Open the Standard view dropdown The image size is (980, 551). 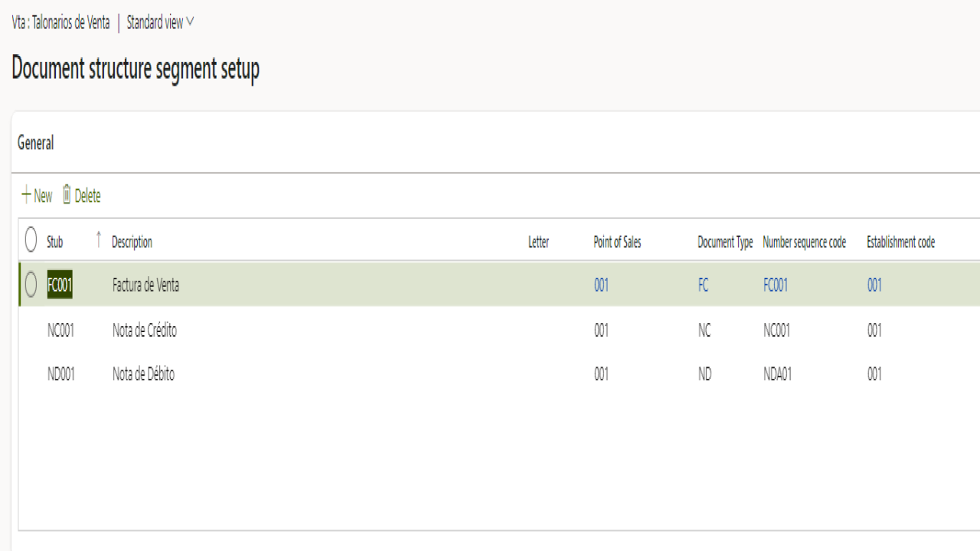click(x=161, y=23)
